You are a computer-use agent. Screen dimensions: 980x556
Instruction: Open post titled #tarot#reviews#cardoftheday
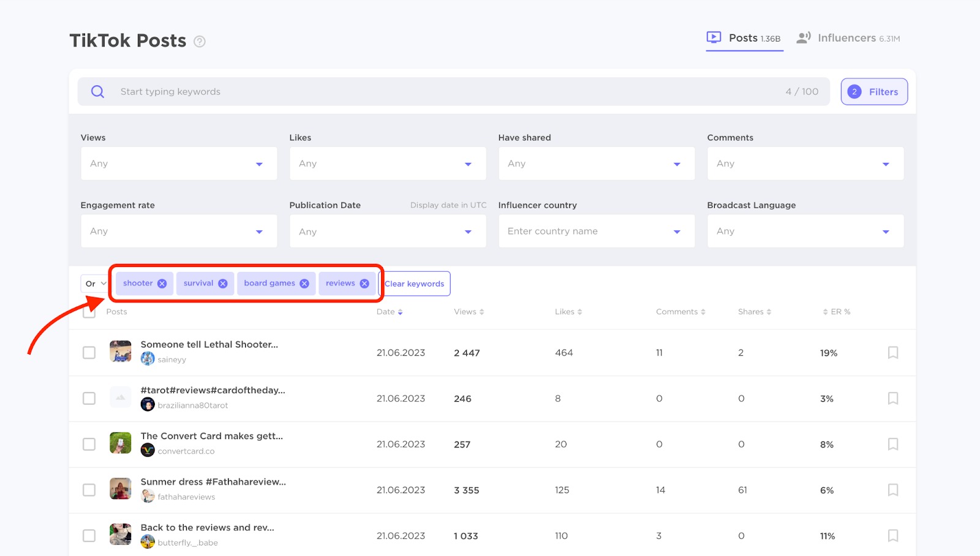[x=213, y=390]
